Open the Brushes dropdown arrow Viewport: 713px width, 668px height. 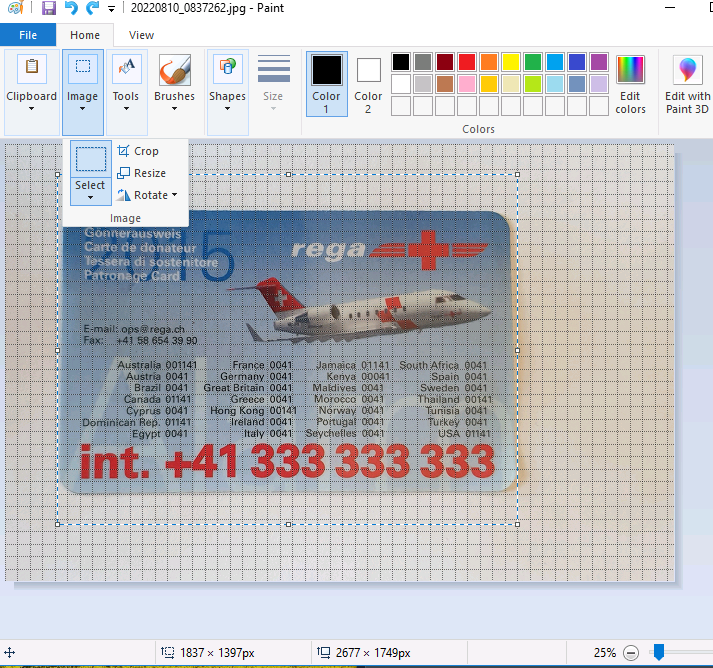[x=174, y=109]
